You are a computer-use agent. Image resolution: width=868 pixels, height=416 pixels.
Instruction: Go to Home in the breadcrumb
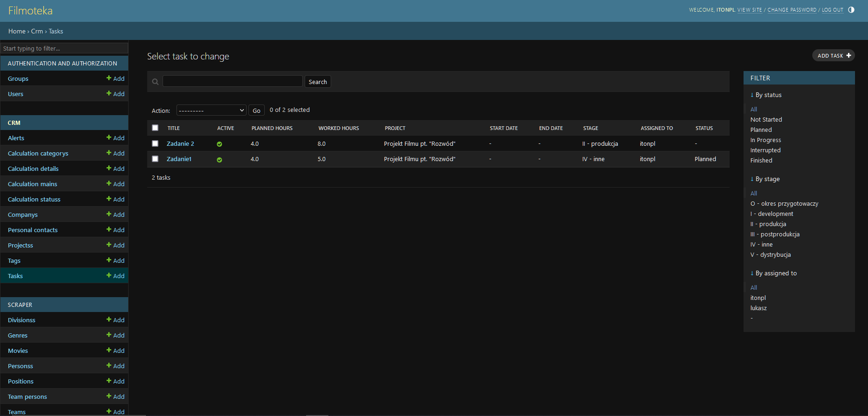17,31
